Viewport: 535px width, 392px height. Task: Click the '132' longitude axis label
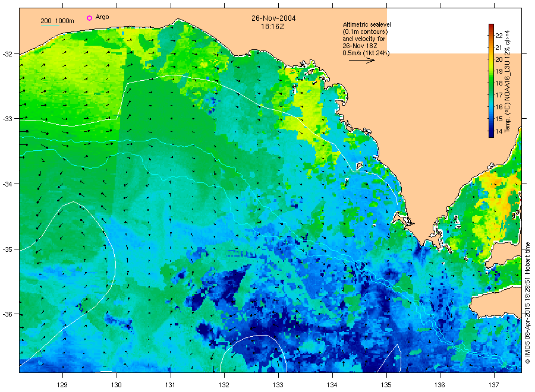(224, 385)
